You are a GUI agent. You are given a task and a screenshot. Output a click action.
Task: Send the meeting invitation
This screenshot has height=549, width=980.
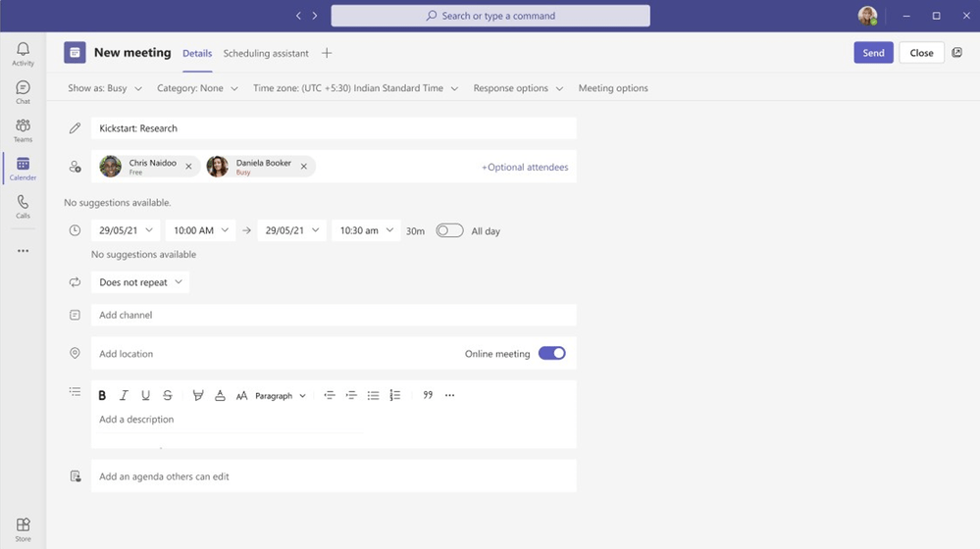coord(873,53)
